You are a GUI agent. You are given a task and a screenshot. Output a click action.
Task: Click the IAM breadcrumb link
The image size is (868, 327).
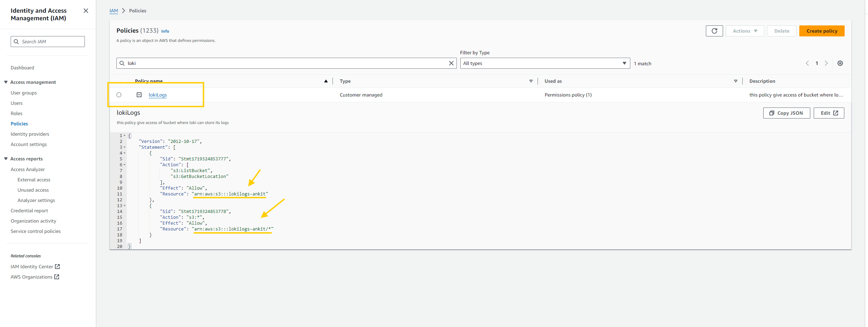pyautogui.click(x=114, y=11)
